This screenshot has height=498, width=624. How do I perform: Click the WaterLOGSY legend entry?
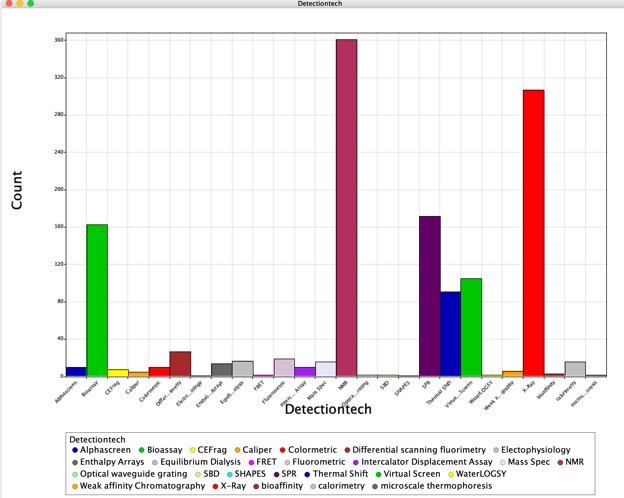pyautogui.click(x=477, y=474)
